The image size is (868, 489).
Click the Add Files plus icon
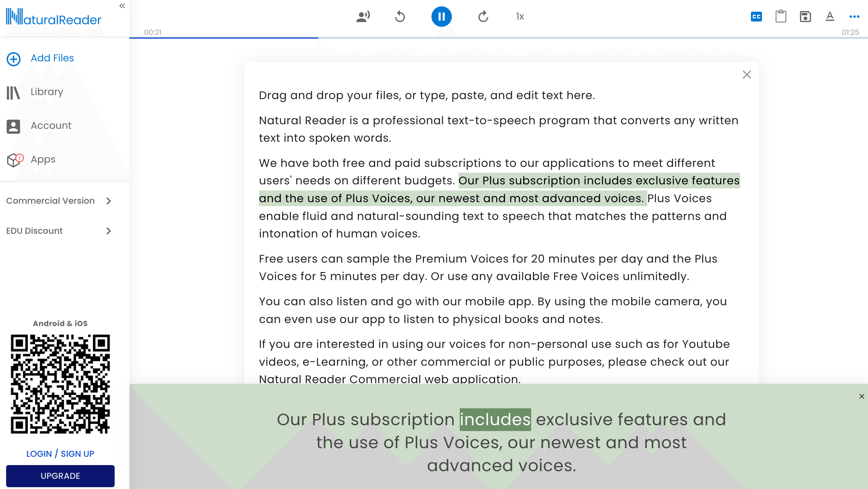click(x=13, y=59)
